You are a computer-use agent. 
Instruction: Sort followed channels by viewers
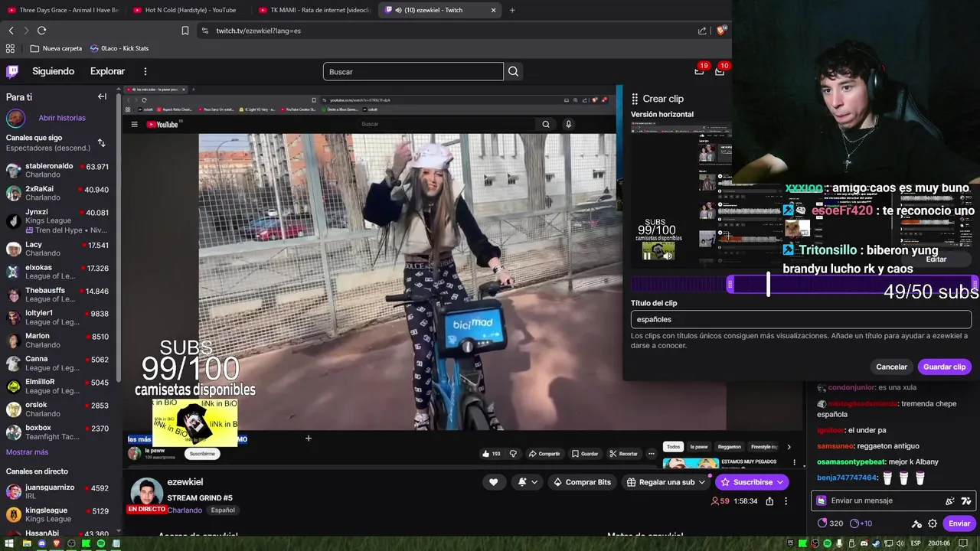(101, 143)
